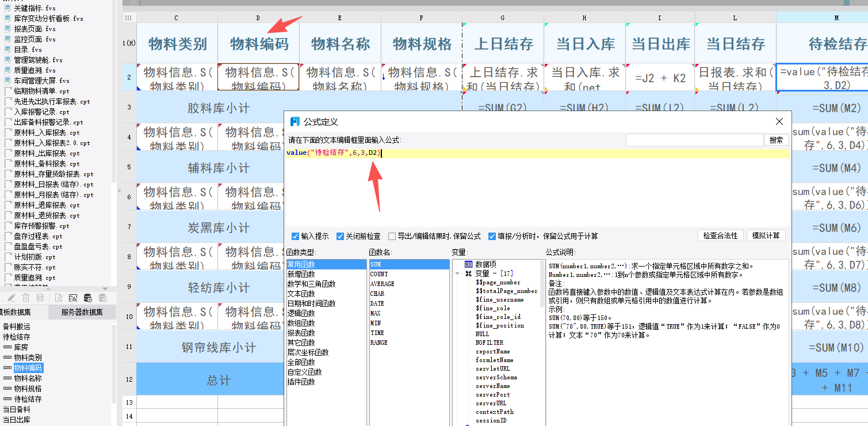Click the field icon beside 物料类别 in dataset tree
The height and width of the screenshot is (426, 868).
(7, 358)
